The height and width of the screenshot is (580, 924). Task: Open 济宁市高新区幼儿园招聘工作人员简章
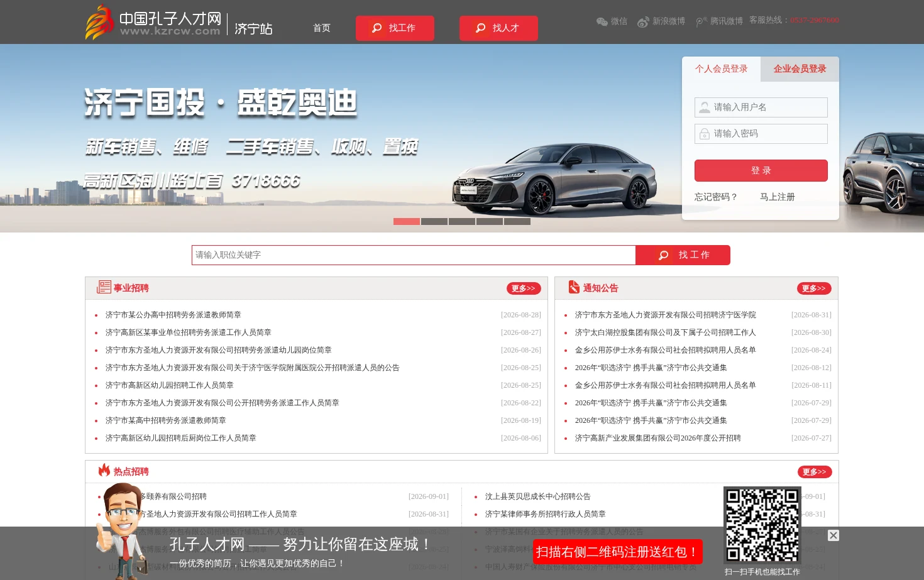tap(170, 385)
